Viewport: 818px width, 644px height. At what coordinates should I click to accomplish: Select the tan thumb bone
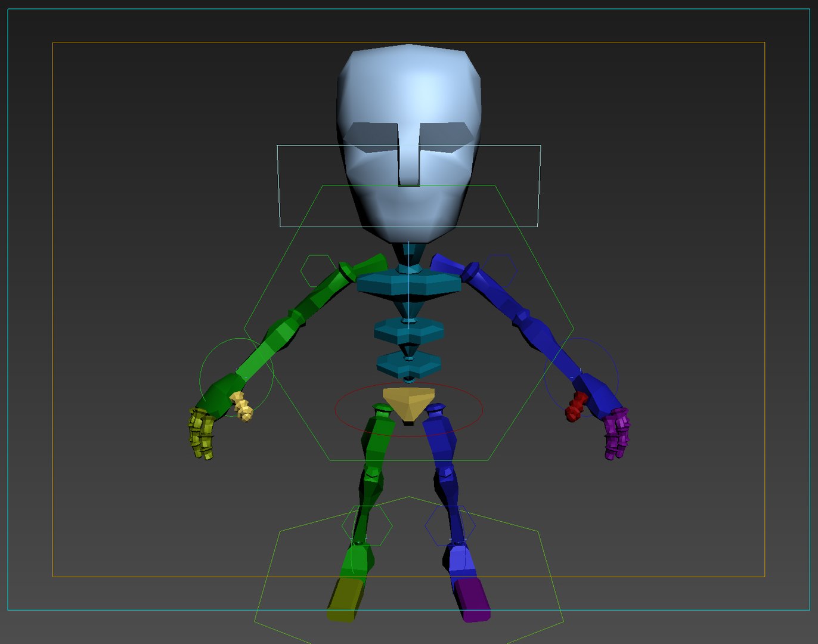coord(242,406)
